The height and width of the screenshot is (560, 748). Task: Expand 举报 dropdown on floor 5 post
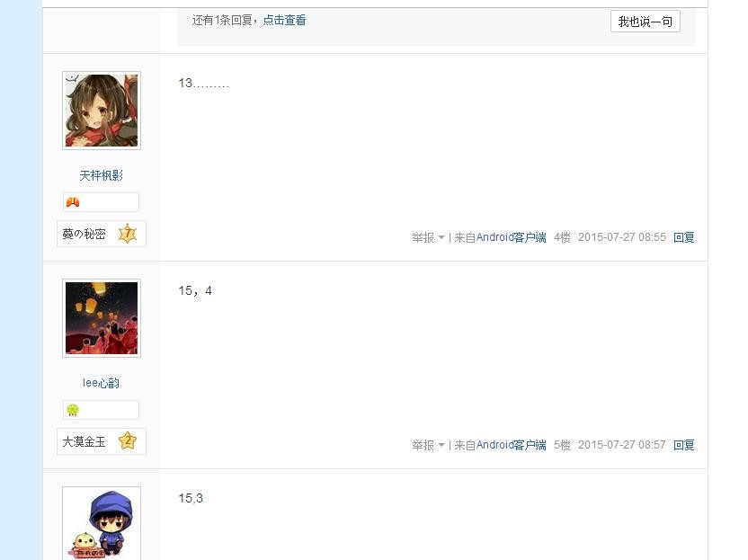point(441,445)
